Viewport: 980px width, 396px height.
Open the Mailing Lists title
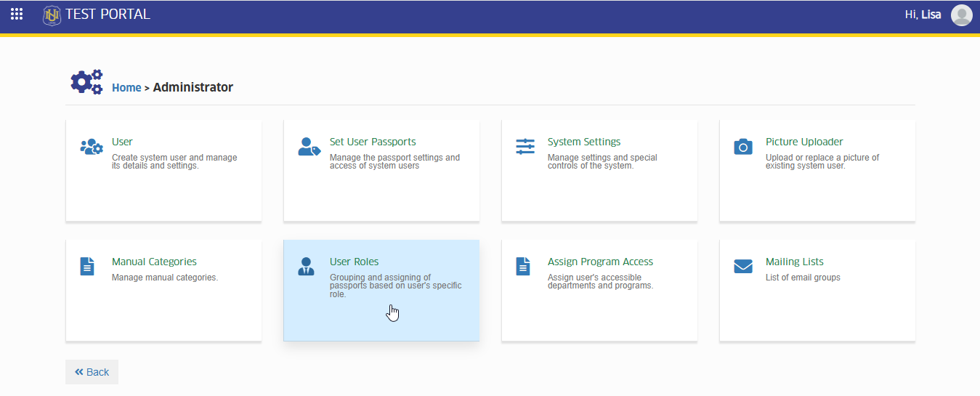click(x=795, y=262)
